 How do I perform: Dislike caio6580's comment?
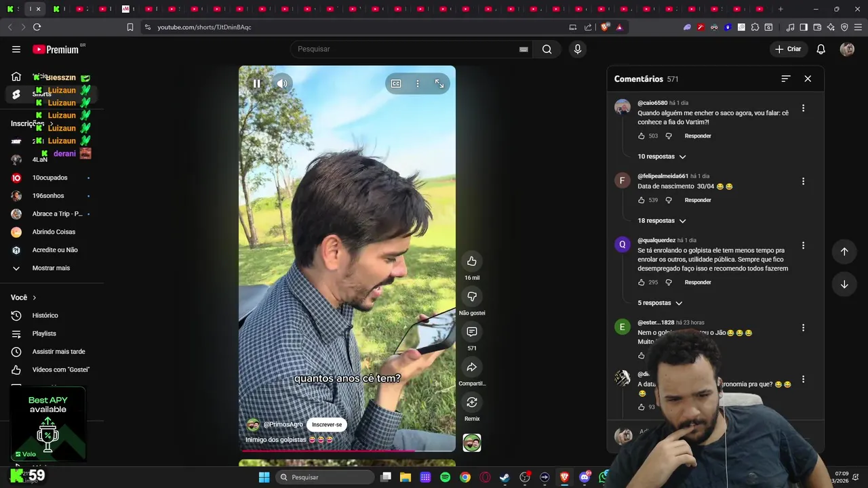pyautogui.click(x=669, y=136)
